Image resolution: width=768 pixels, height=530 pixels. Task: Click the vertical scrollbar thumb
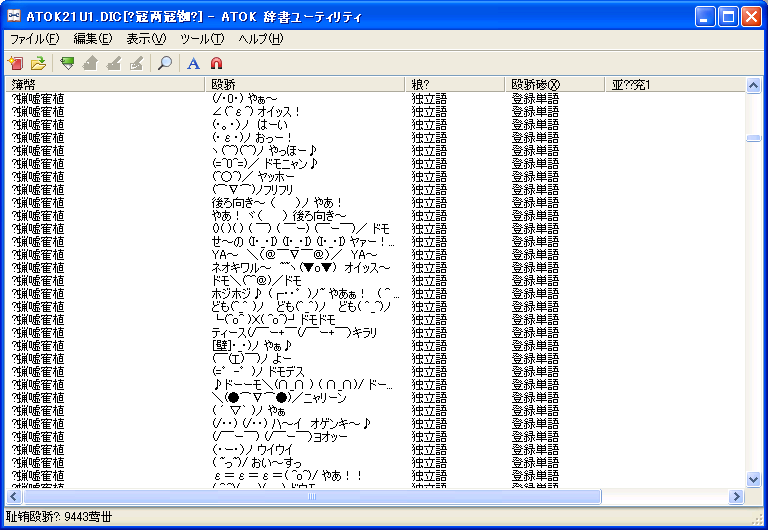pos(753,139)
